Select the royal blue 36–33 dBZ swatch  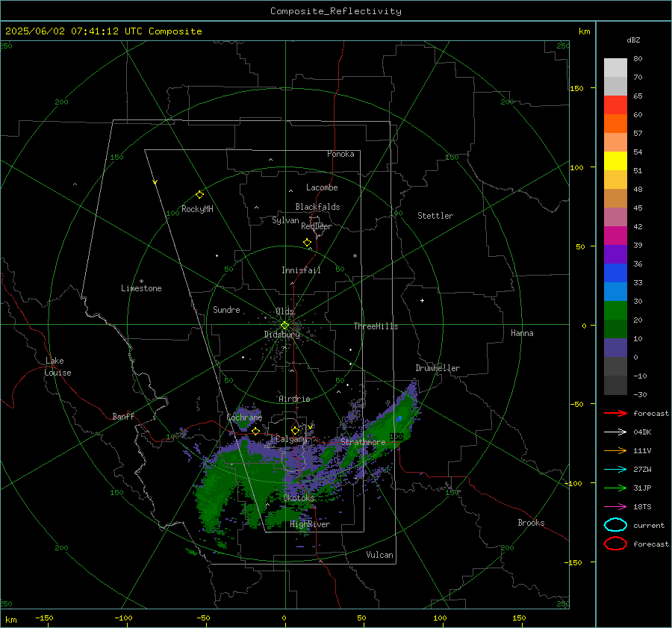615,273
